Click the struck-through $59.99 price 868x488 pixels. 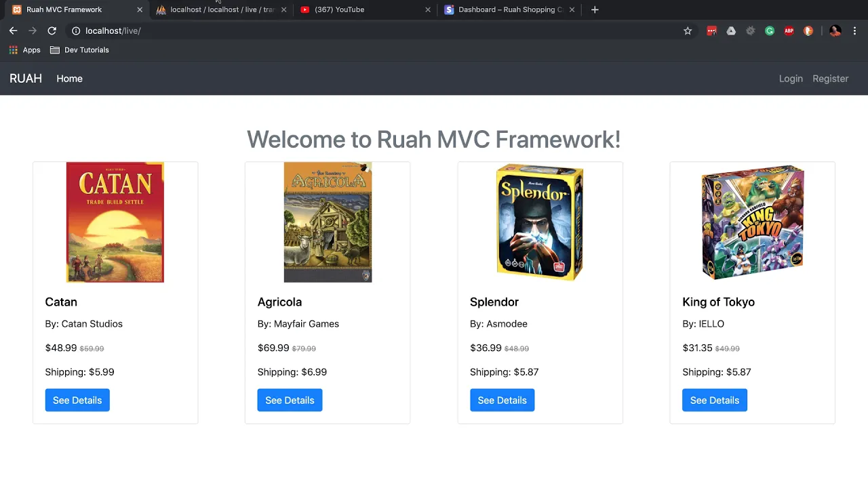tap(92, 348)
